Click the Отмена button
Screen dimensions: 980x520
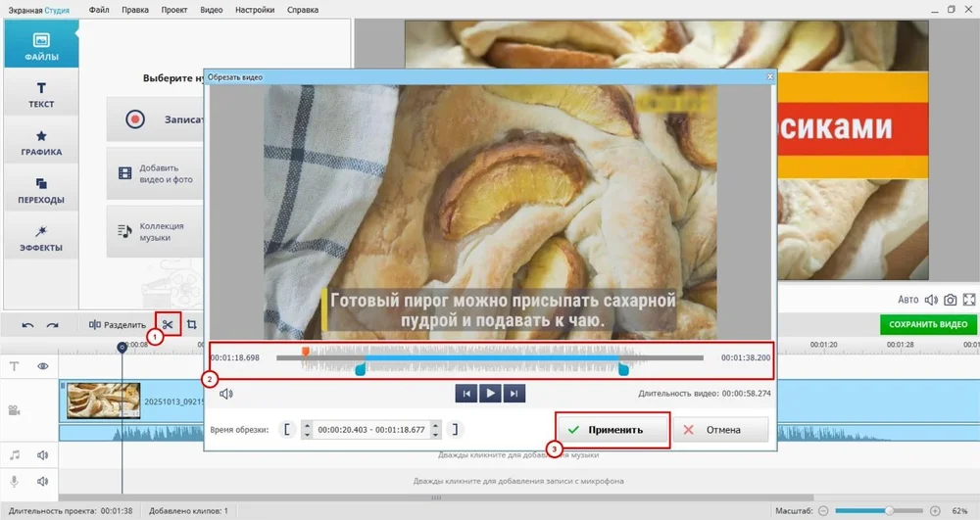coord(720,430)
